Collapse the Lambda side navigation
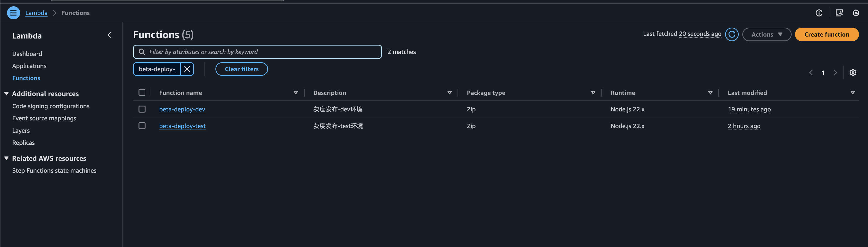Screen dimensions: 868x247 coord(109,35)
